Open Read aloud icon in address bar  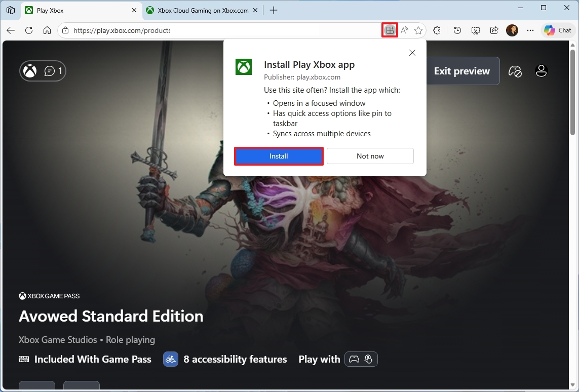(x=404, y=30)
